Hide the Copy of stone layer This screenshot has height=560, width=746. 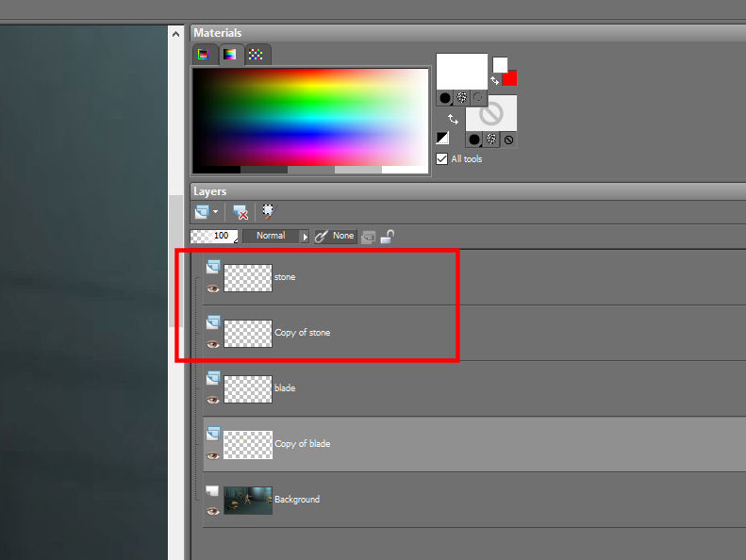click(x=212, y=344)
